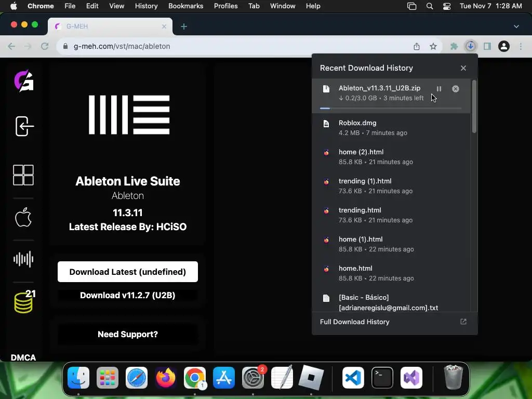Open the Chrome menu in the menu bar

[41, 6]
